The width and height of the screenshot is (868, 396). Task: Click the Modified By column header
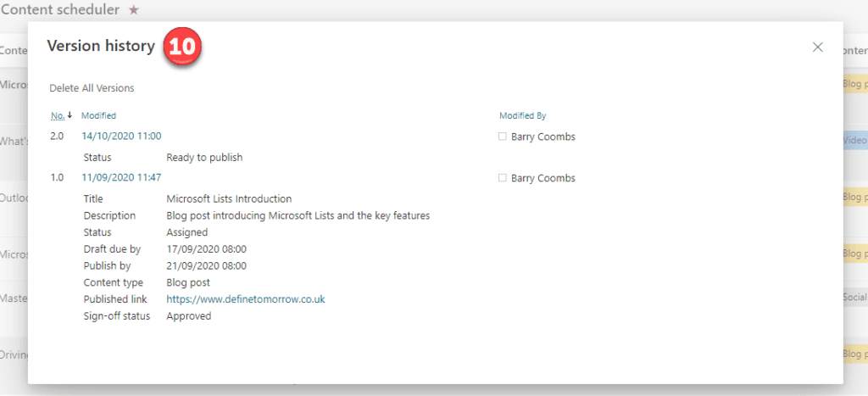click(x=522, y=116)
